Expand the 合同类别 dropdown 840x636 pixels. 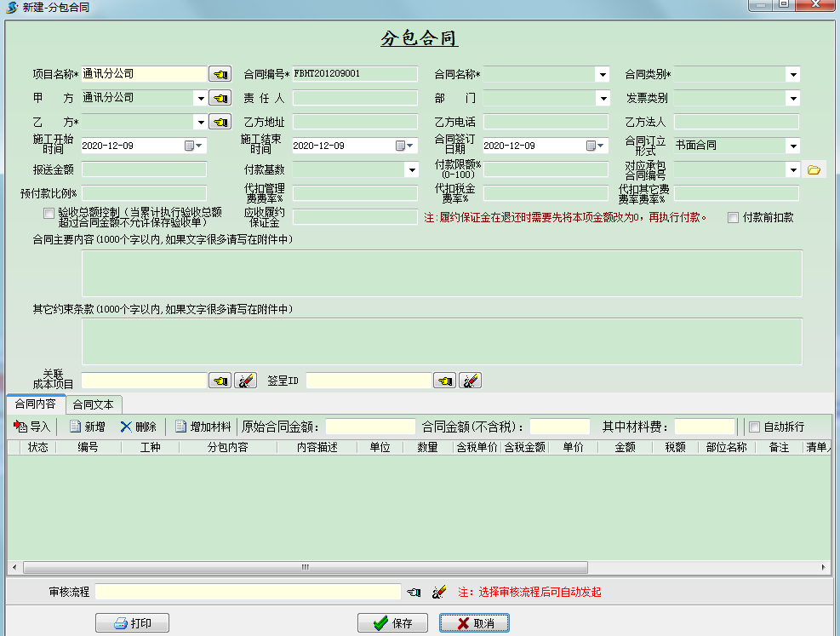(793, 75)
